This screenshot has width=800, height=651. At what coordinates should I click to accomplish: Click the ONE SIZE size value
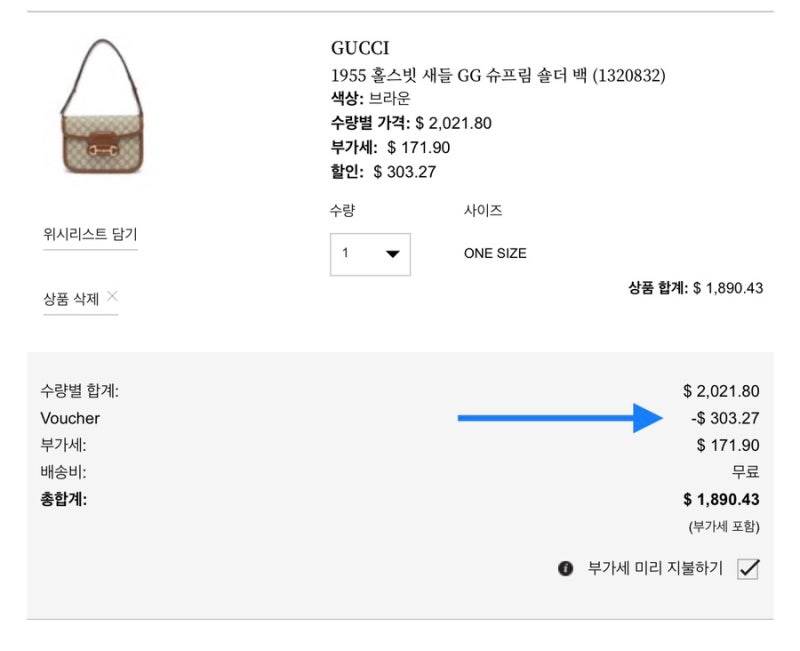tap(495, 254)
